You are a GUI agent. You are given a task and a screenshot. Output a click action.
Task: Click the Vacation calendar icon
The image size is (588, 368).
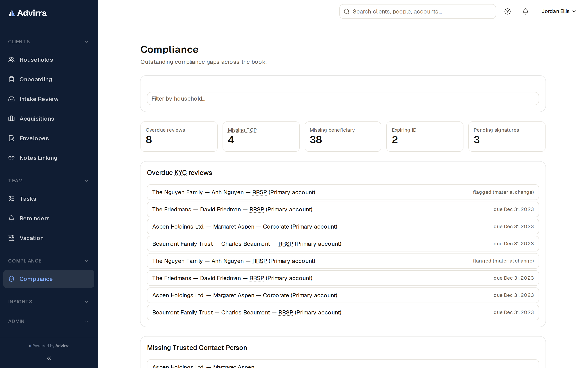tap(11, 238)
